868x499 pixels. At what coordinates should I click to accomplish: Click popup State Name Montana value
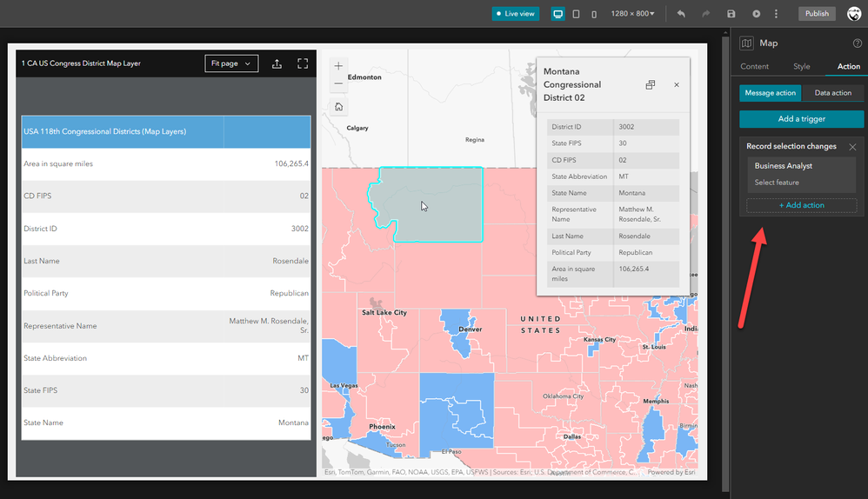[631, 193]
